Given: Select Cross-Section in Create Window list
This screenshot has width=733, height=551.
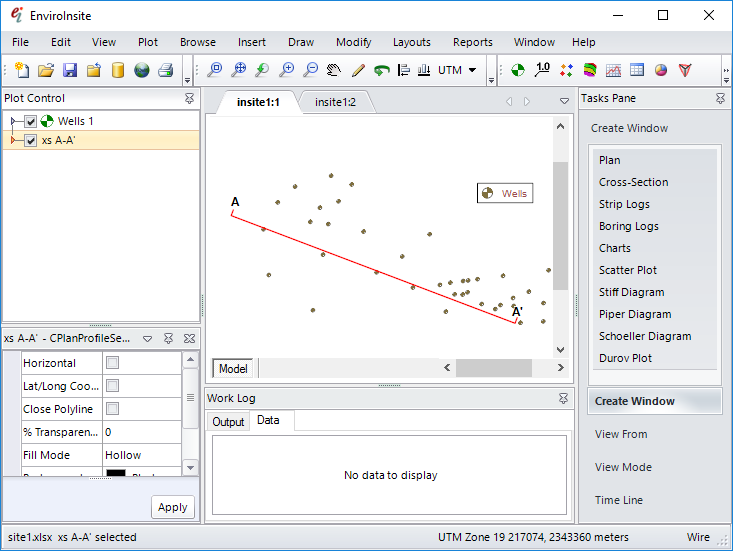Looking at the screenshot, I should (633, 182).
